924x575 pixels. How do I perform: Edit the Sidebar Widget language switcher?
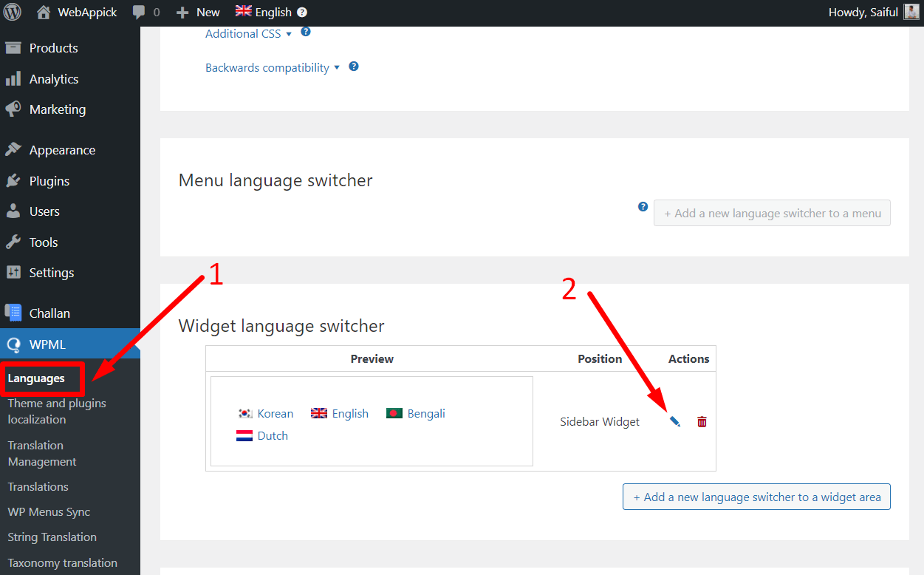click(x=674, y=421)
